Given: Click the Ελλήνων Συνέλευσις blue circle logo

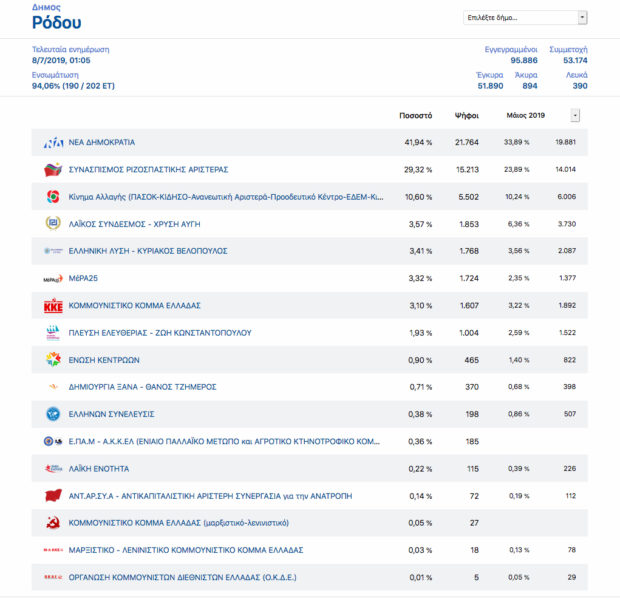Looking at the screenshot, I should 53,414.
